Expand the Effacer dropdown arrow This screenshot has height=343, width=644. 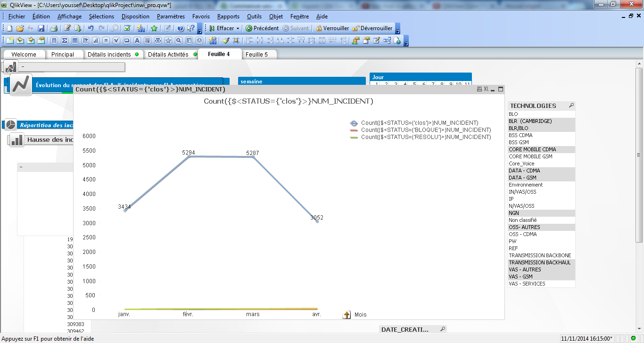pos(238,28)
